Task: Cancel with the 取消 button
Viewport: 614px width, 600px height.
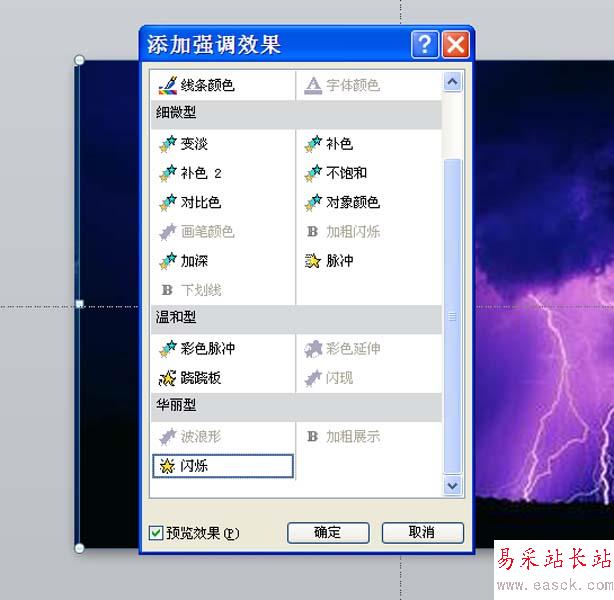Action: (423, 533)
